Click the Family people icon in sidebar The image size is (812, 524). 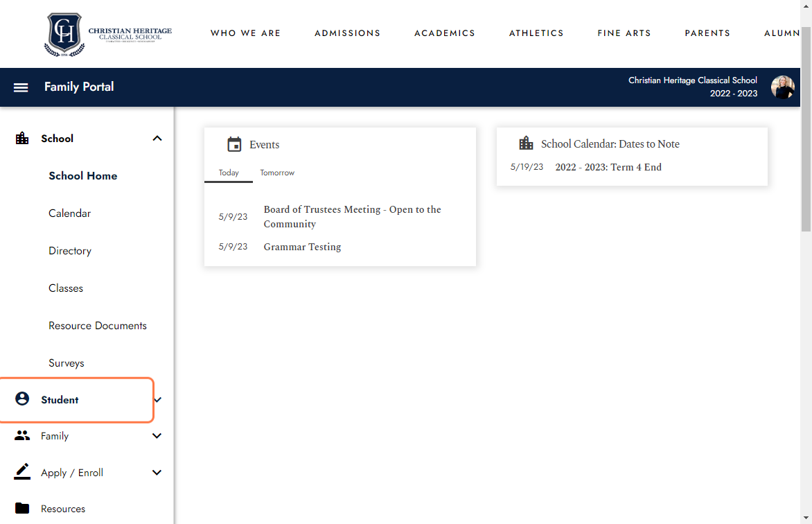click(22, 435)
